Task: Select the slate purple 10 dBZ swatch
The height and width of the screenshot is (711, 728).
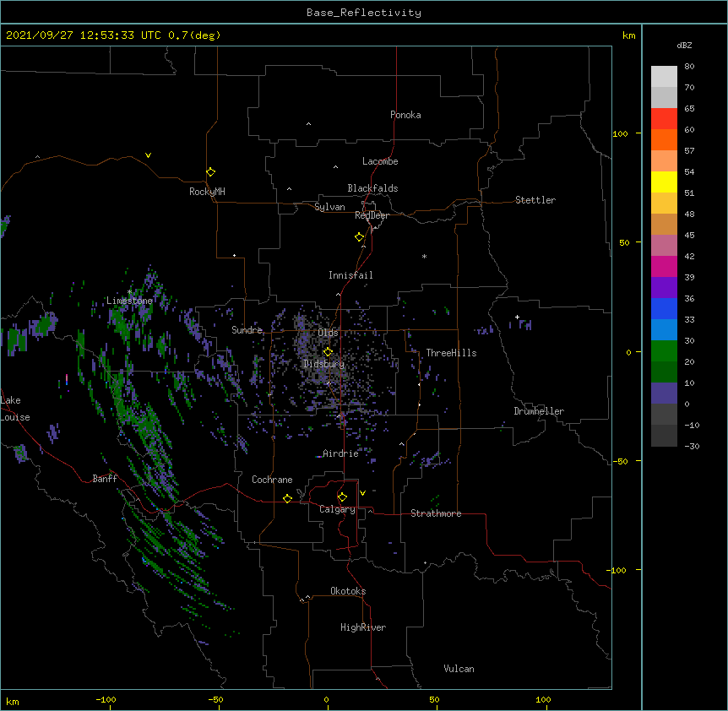Action: tap(664, 393)
